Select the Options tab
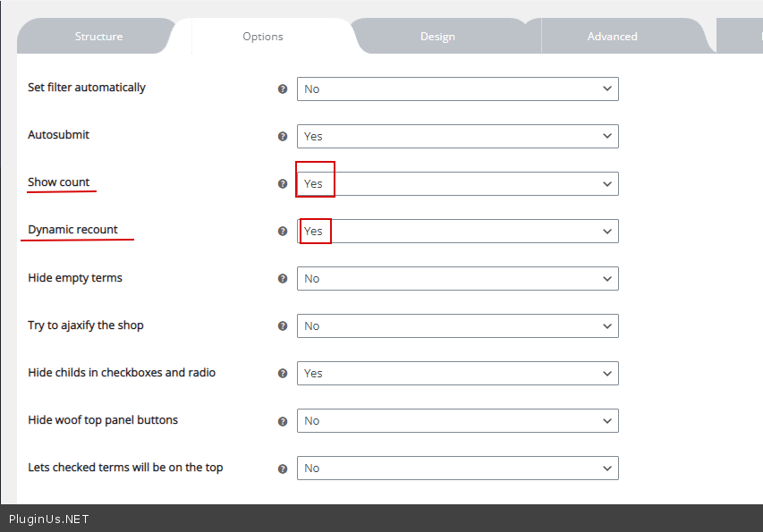Image resolution: width=763 pixels, height=532 pixels. click(x=263, y=37)
